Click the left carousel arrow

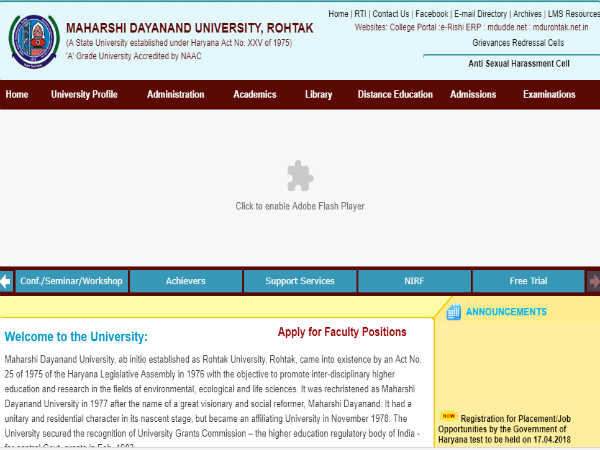pos(6,281)
